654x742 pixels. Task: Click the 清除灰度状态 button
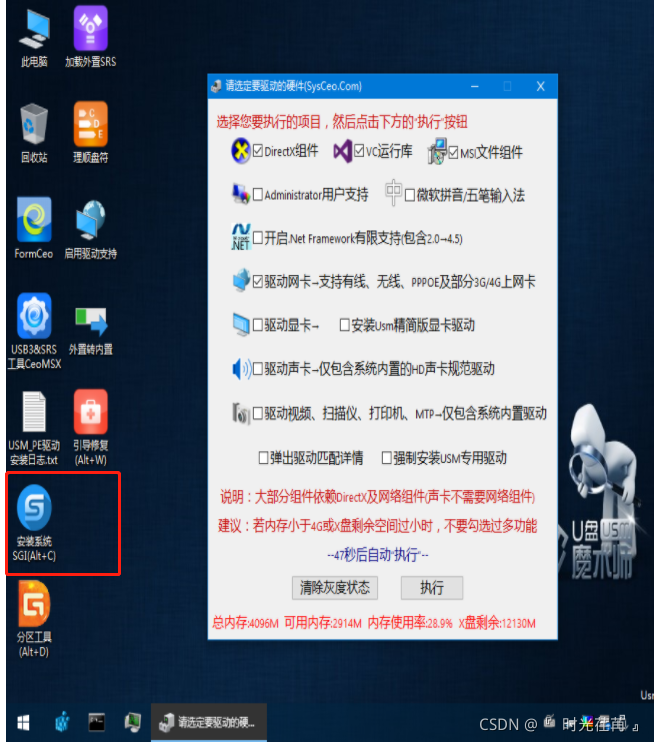[335, 588]
